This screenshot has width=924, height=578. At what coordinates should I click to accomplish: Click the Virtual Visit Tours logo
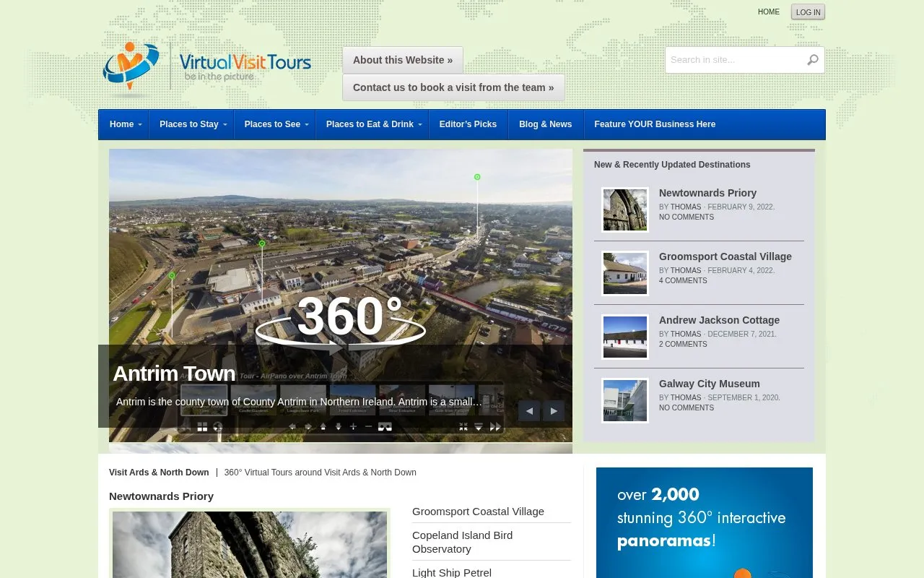click(x=207, y=69)
